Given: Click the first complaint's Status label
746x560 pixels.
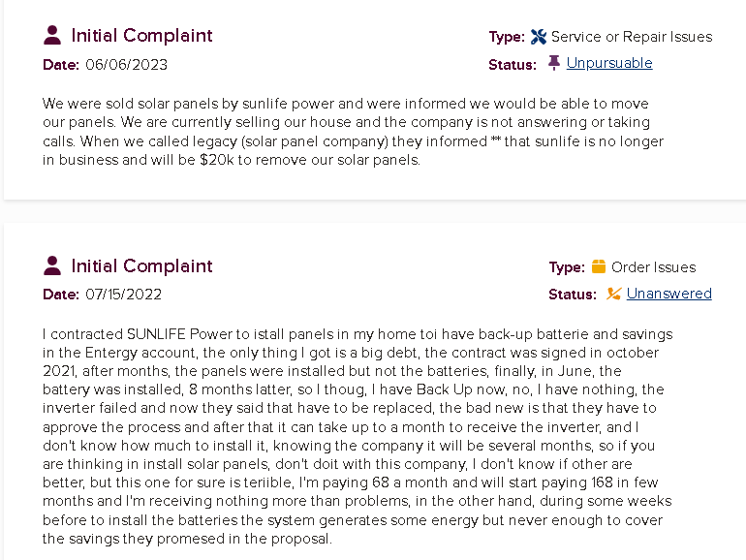Looking at the screenshot, I should 513,65.
